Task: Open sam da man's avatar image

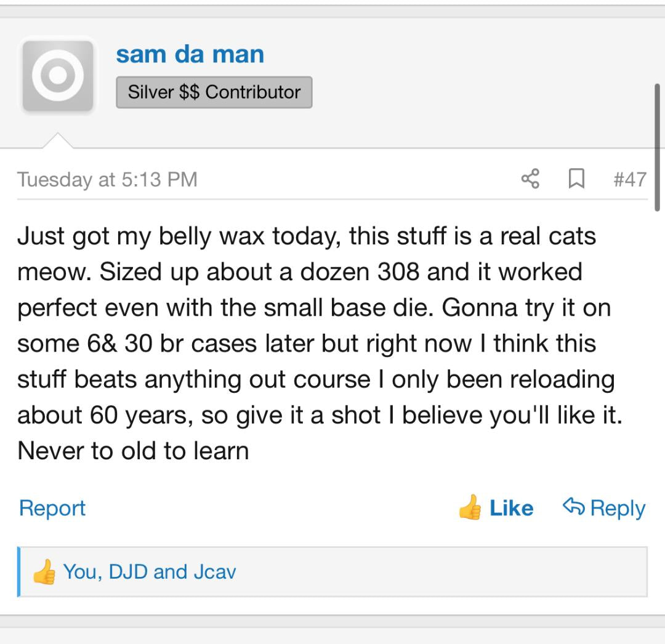Action: 58,76
